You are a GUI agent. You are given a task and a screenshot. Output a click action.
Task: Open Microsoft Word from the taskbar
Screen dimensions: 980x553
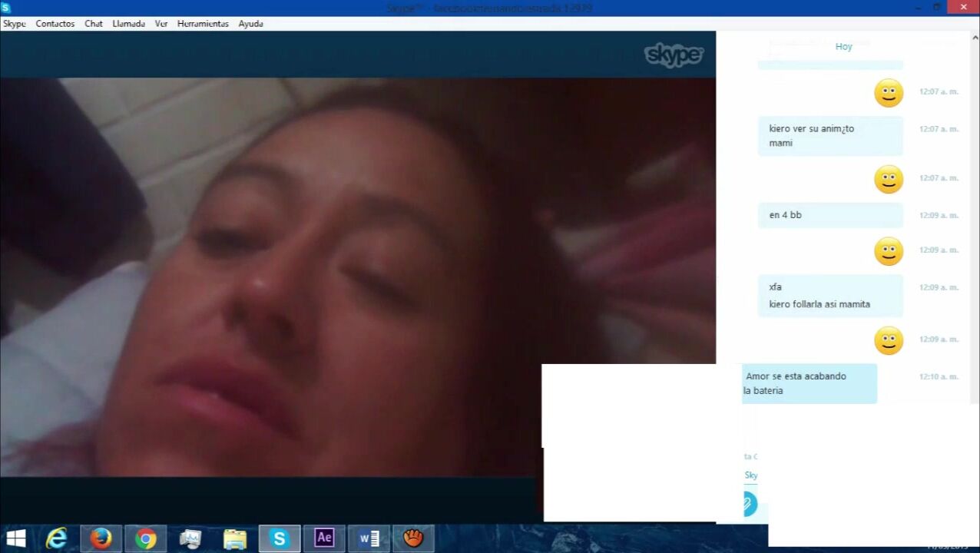point(369,538)
